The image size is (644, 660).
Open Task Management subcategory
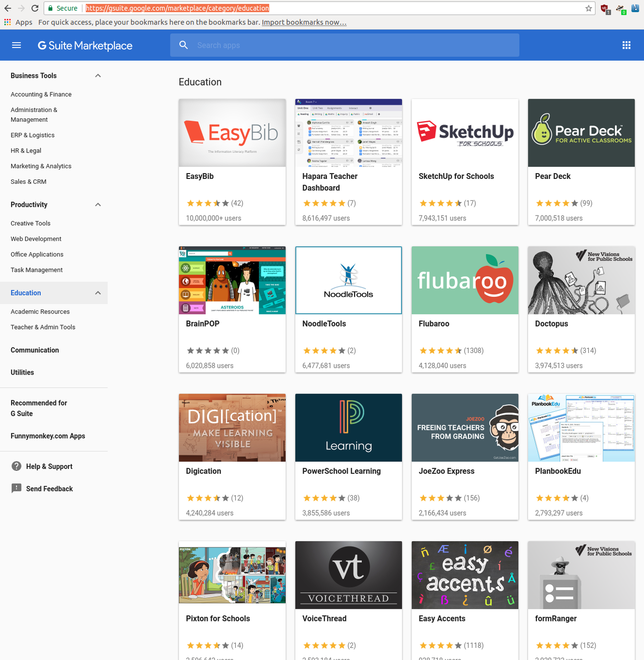pyautogui.click(x=37, y=270)
